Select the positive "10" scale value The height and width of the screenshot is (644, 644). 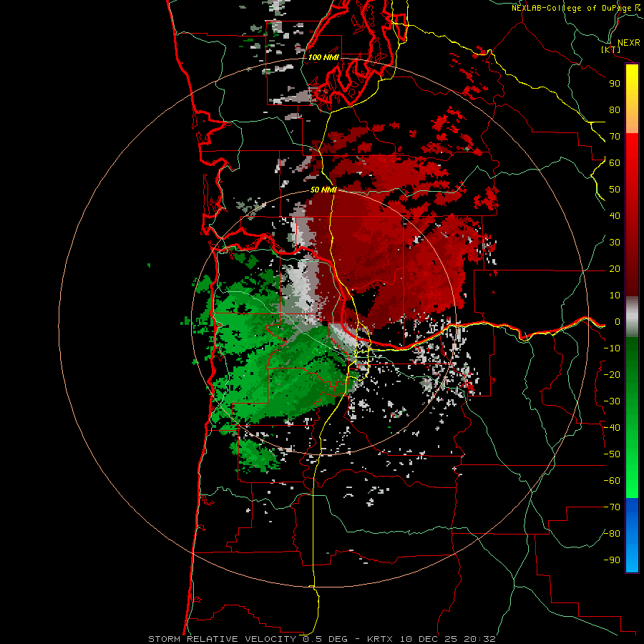click(615, 296)
